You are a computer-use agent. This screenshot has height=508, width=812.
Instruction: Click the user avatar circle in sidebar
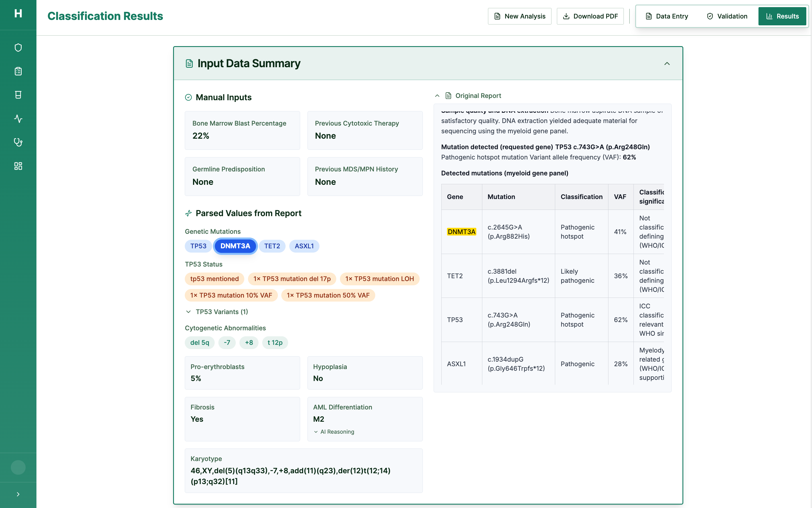pyautogui.click(x=18, y=467)
